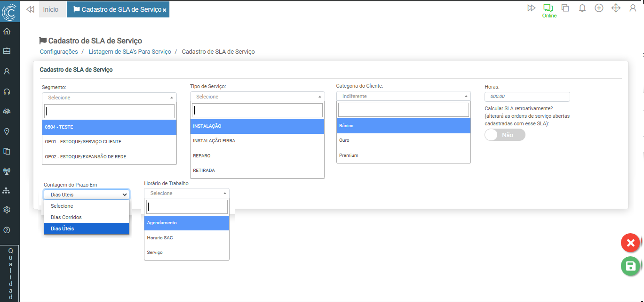Click the help question mark sidebar icon

(x=7, y=230)
